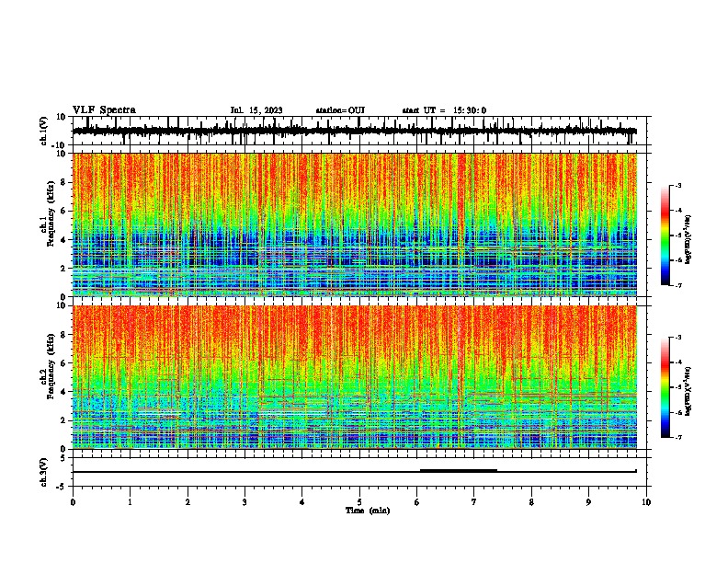Click tick label "1" on the Time axis
Image resolution: width=728 pixels, height=563 pixels.
point(130,502)
